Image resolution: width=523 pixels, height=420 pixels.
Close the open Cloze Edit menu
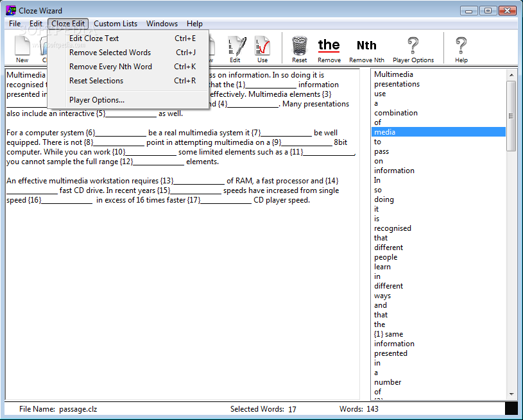tap(68, 24)
